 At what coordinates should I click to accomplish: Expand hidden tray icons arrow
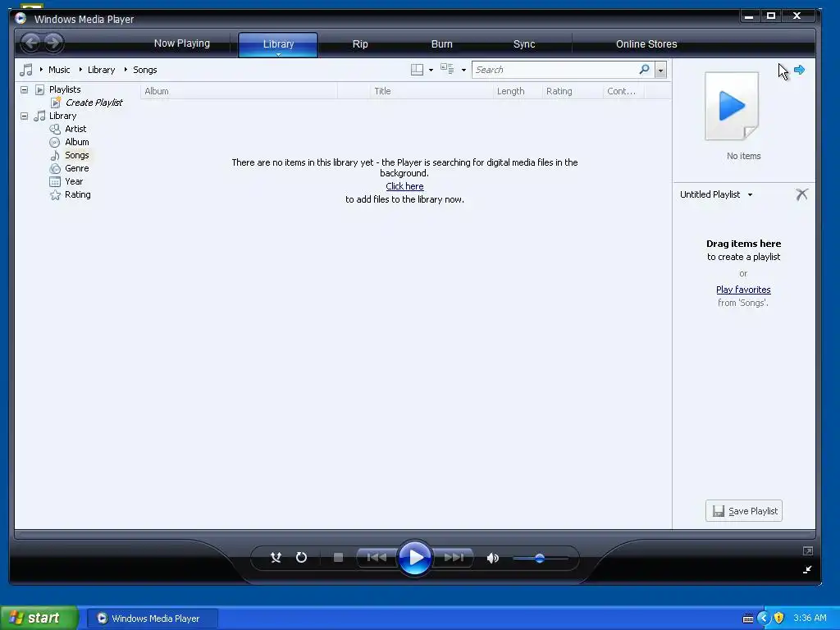coord(764,619)
